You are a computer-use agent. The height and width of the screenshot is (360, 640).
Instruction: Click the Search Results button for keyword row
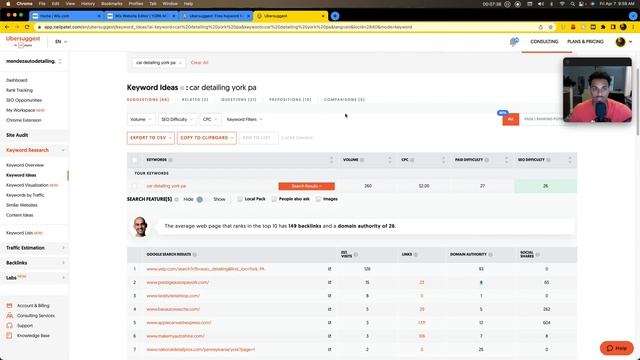pos(307,186)
